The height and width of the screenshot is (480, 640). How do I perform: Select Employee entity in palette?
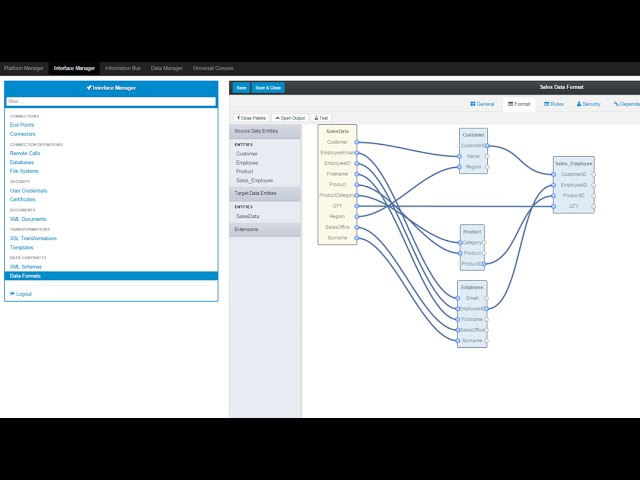click(247, 163)
